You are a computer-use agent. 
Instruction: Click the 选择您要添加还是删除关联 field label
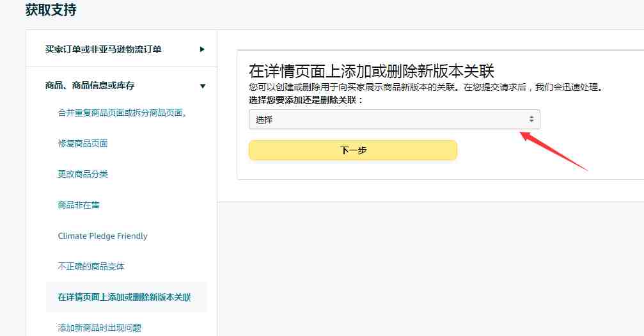click(x=306, y=100)
